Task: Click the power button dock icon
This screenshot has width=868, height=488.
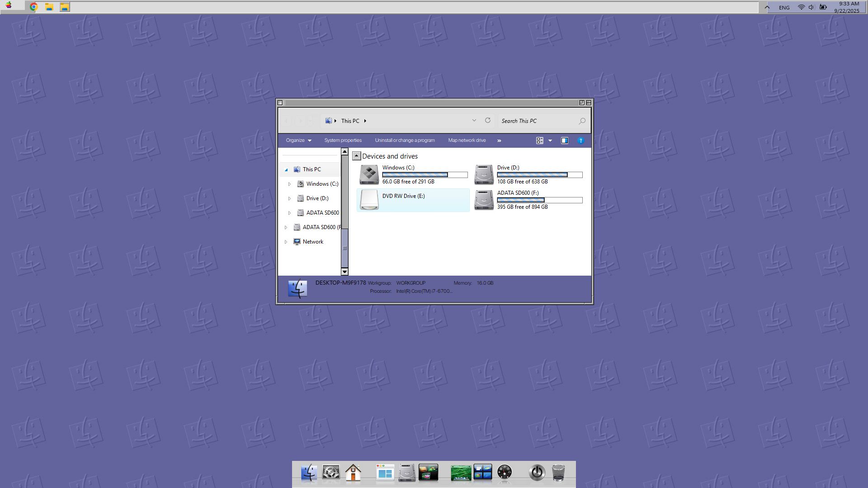Action: tap(537, 473)
